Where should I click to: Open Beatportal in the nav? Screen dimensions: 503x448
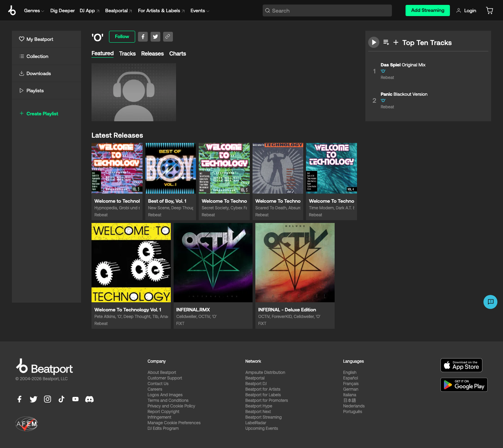[118, 11]
